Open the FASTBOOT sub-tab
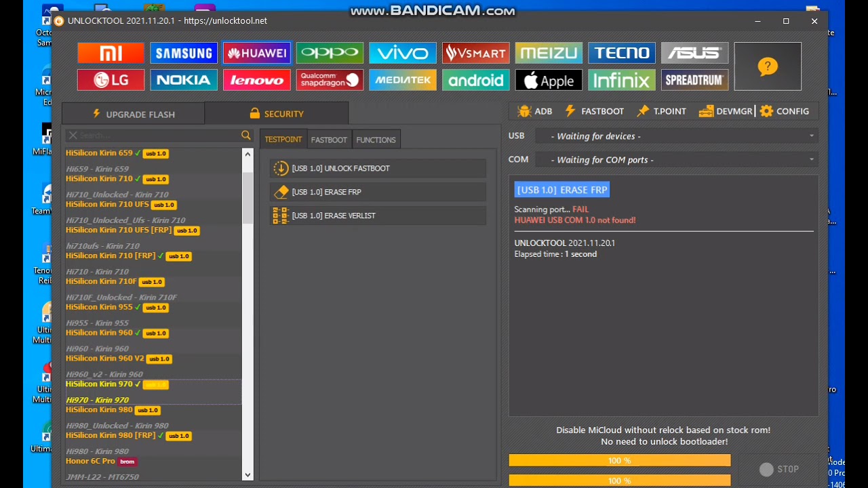Image resolution: width=868 pixels, height=488 pixels. click(x=329, y=140)
